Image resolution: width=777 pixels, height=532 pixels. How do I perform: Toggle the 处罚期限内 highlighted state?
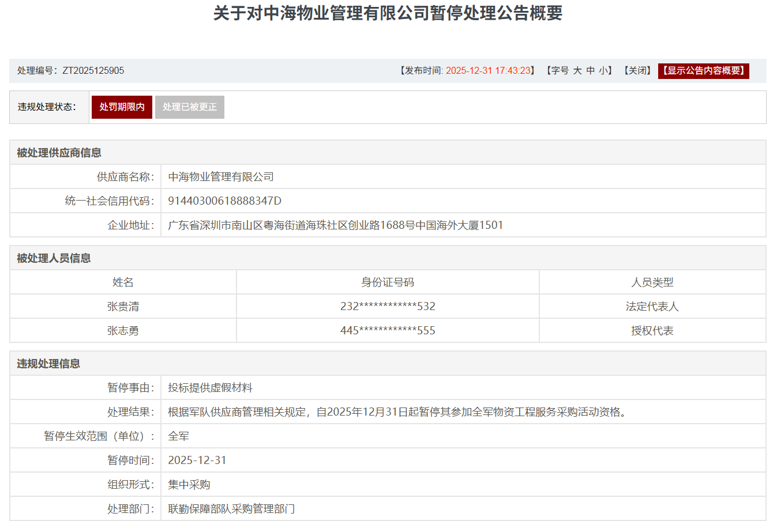pos(122,107)
